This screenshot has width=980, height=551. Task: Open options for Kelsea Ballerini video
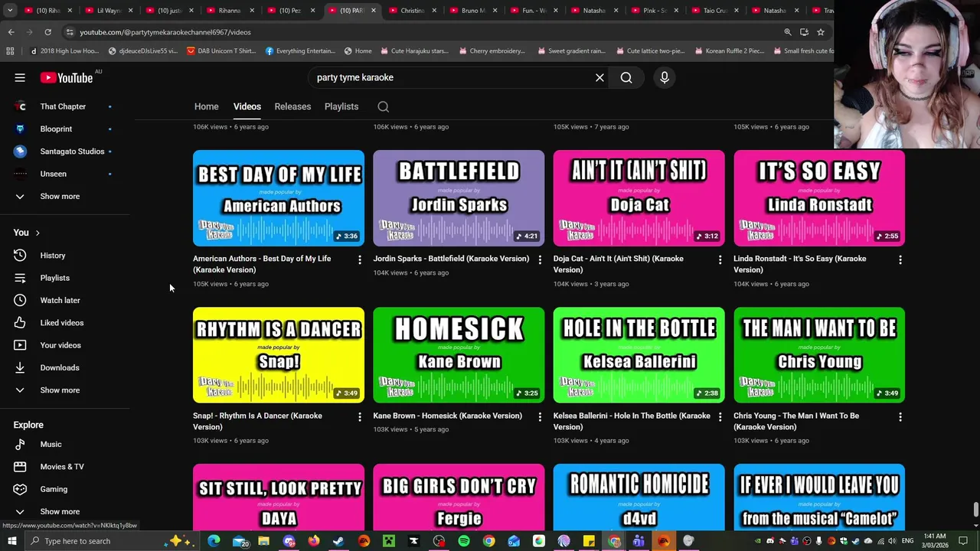point(720,417)
